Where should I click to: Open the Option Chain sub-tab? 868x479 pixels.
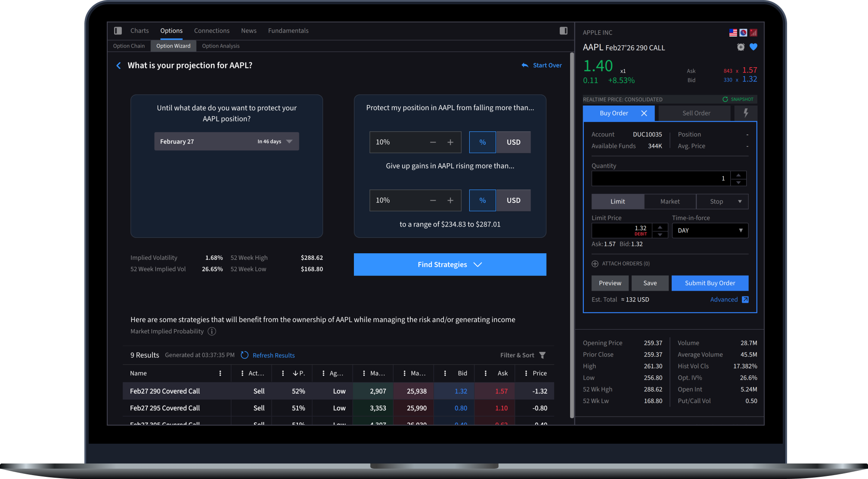click(x=129, y=46)
